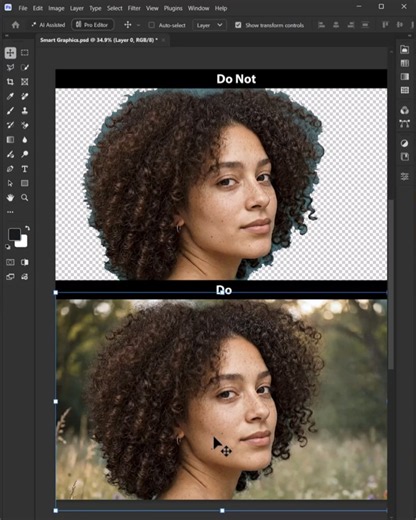
Task: Open the Channels panel icon
Action: tap(405, 110)
